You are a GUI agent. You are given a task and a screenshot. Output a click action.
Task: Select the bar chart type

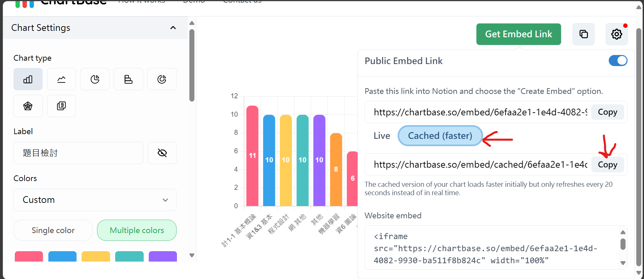(28, 79)
